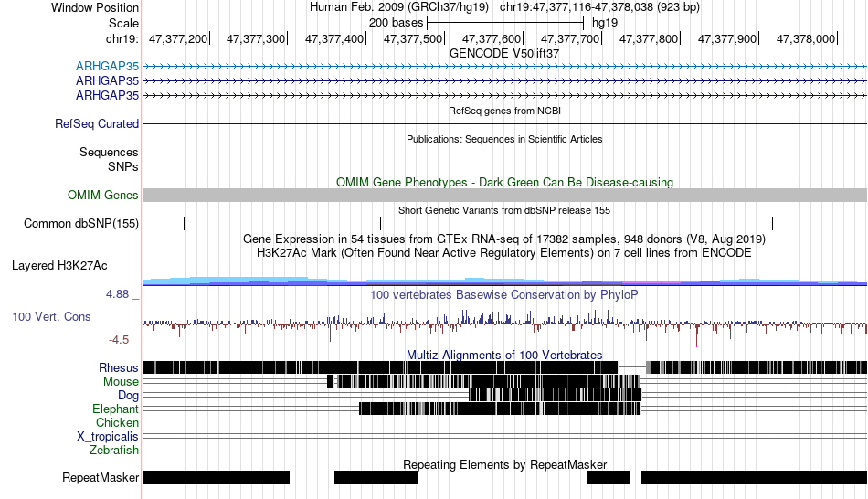868x499 pixels.
Task: Click the RepeatMasker block under 47,377,500
Action: point(376,477)
